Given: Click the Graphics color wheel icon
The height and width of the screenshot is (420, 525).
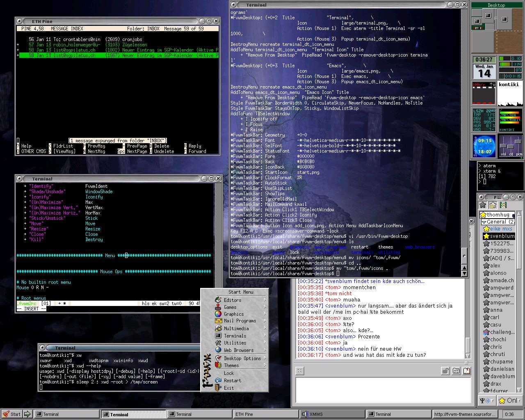Looking at the screenshot, I should point(218,314).
